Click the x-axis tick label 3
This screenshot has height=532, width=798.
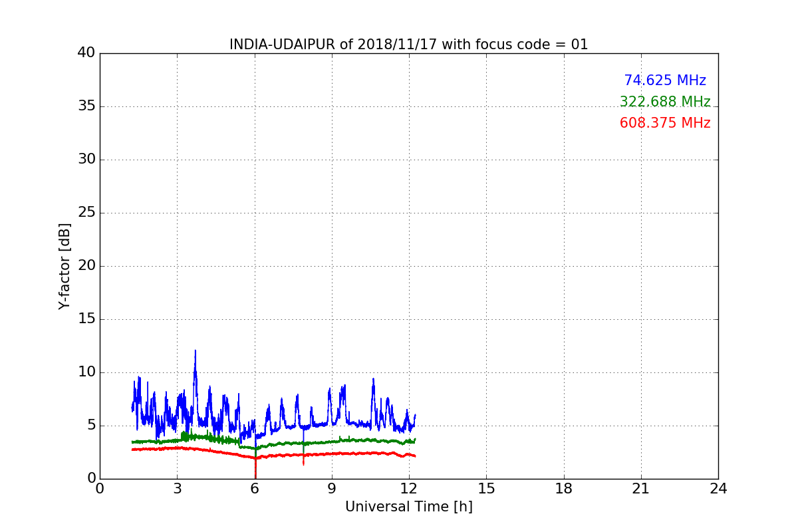click(177, 488)
